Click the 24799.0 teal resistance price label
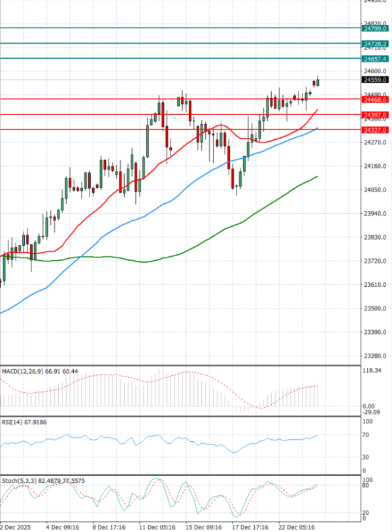This screenshot has height=532, width=392. pos(375,28)
